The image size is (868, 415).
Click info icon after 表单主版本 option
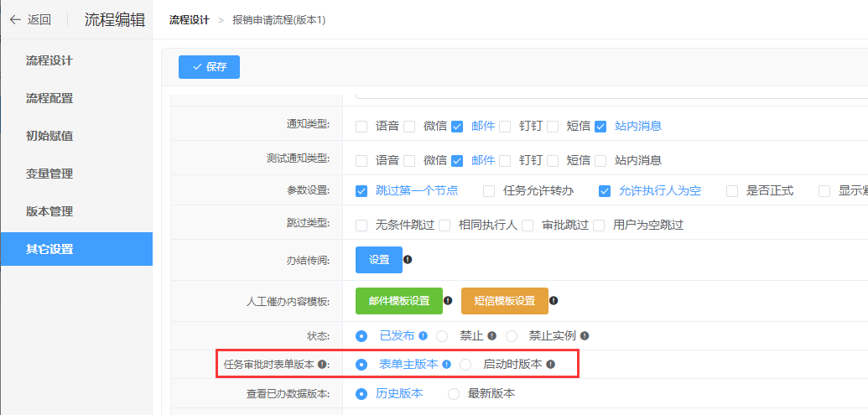tap(446, 365)
